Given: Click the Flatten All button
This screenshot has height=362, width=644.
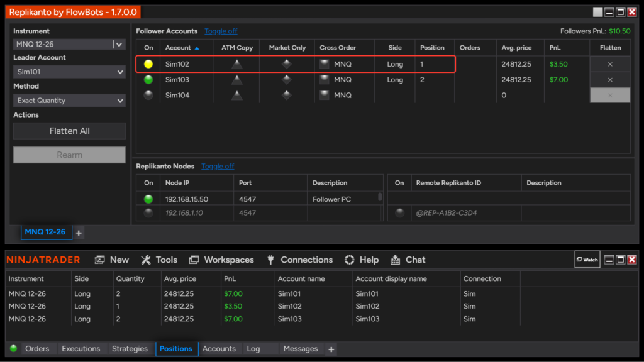Looking at the screenshot, I should click(69, 131).
